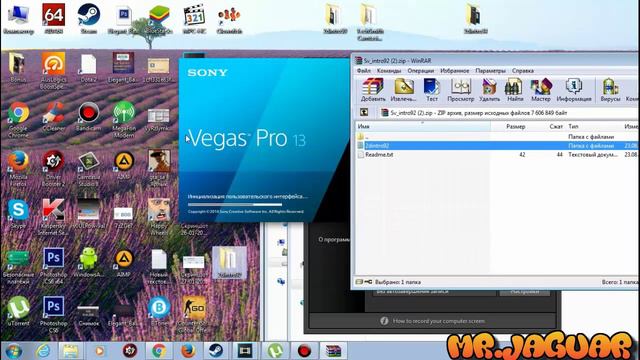Sort WinRAR list by Сжат column
Viewport: 640px width, 360px height.
(x=547, y=127)
